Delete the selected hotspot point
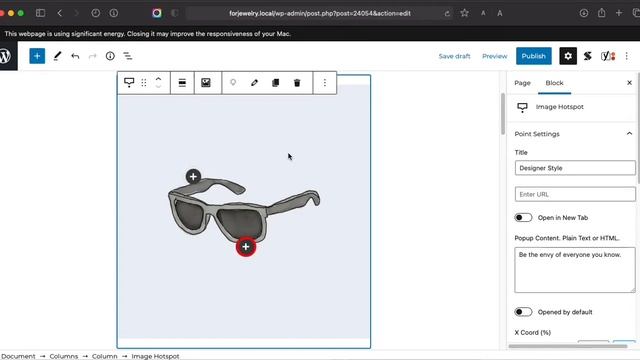This screenshot has height=360, width=640. [x=297, y=83]
